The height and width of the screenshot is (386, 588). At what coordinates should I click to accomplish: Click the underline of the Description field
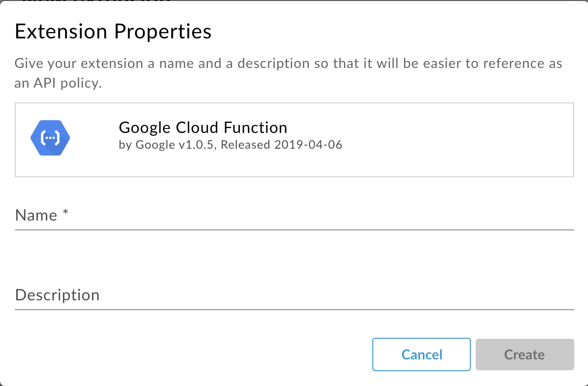[x=294, y=309]
